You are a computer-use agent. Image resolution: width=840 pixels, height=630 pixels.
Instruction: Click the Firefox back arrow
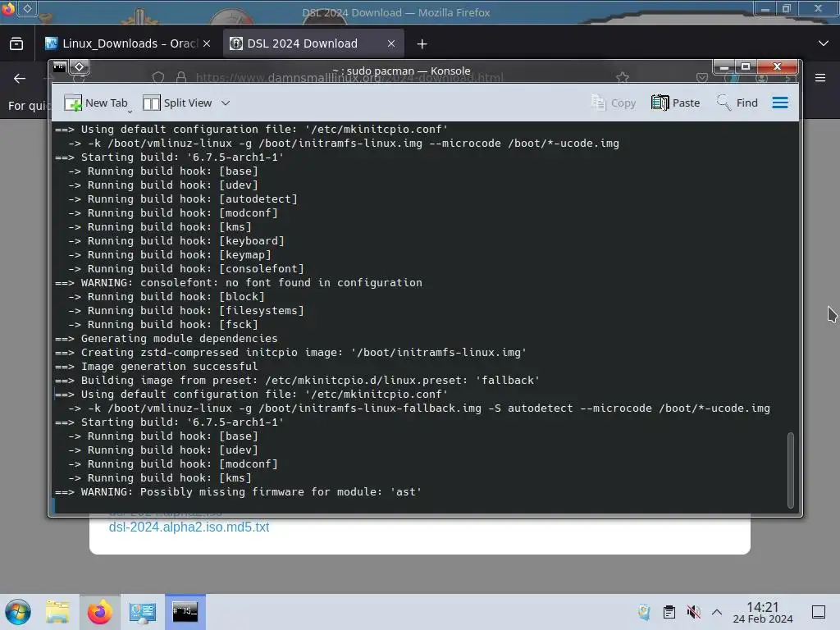[20, 78]
